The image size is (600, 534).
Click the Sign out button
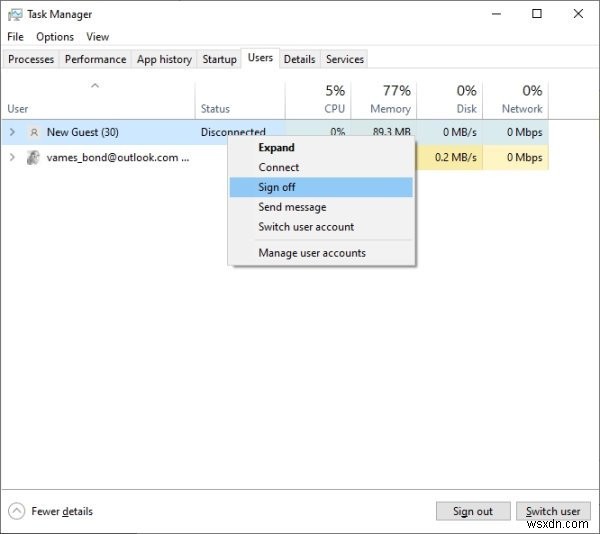pyautogui.click(x=473, y=511)
